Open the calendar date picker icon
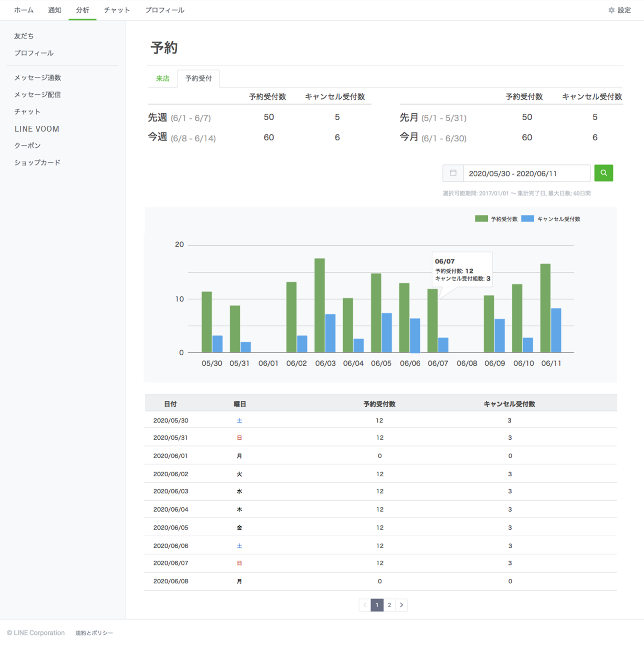 (x=453, y=173)
